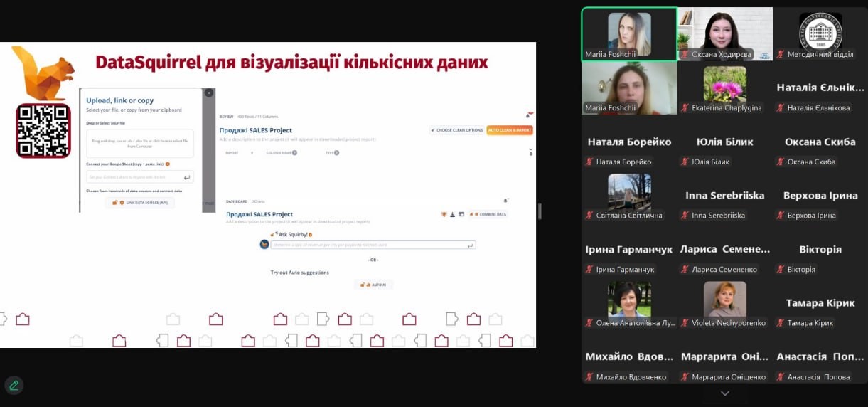This screenshot has width=868, height=407.
Task: Click muted mic icon of Ірина Гарманчук
Action: (x=589, y=270)
